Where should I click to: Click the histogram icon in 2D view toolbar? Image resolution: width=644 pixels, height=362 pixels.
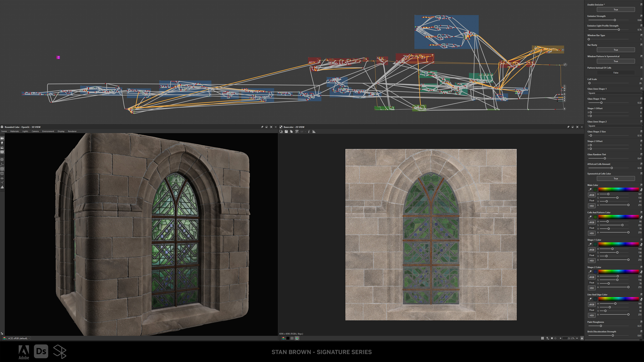point(314,132)
